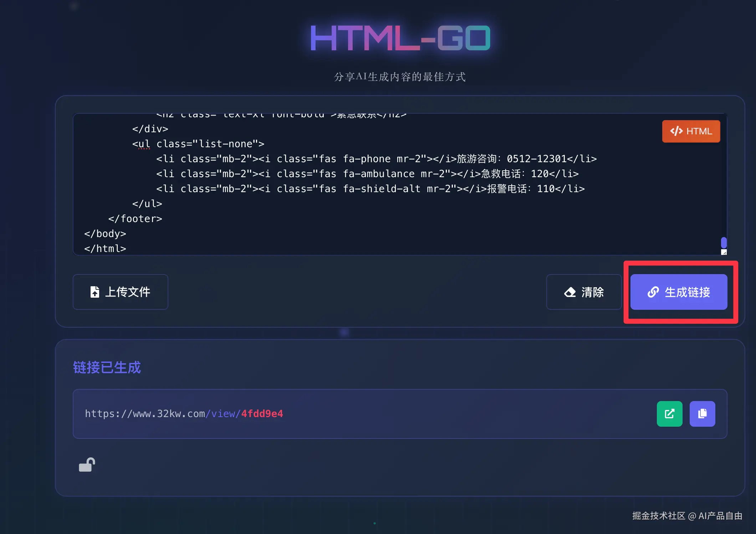
Task: Click the chain link icon in 生成链接
Action: 653,292
